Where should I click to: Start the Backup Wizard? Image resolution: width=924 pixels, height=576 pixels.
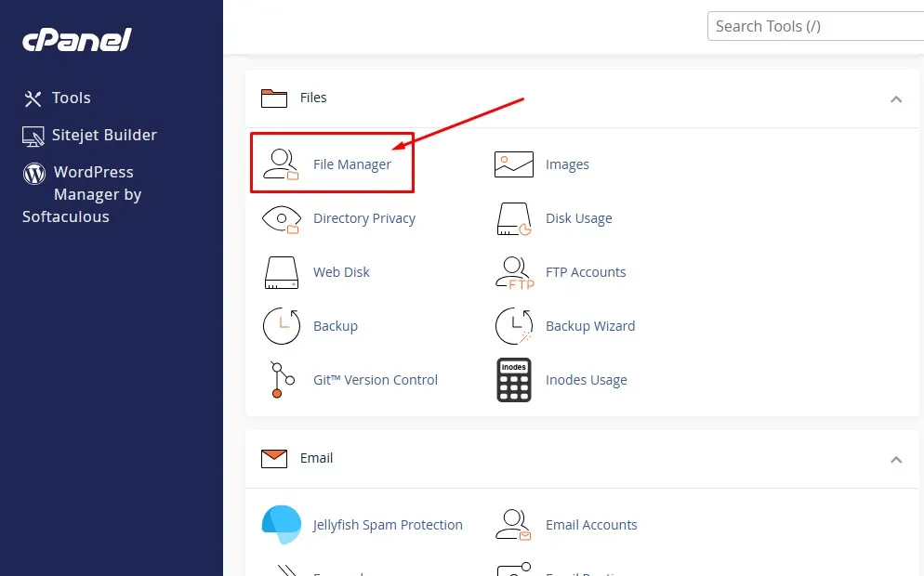590,326
